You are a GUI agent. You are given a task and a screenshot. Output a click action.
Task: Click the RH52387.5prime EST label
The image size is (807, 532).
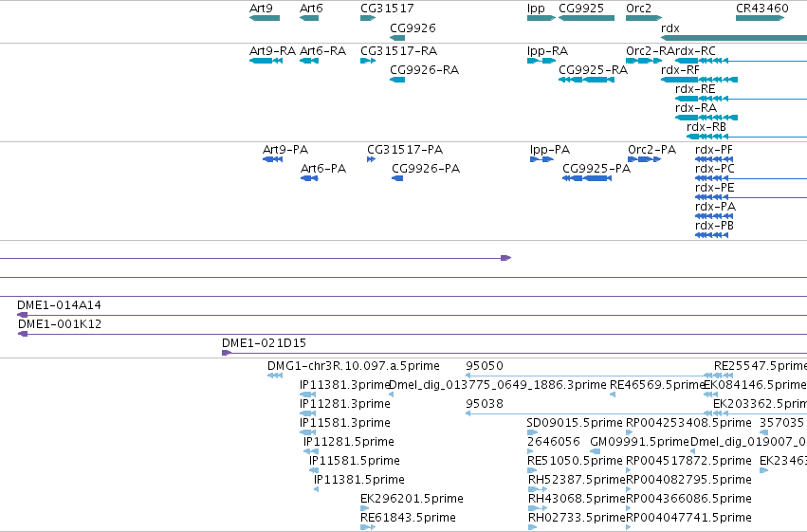coord(577,480)
